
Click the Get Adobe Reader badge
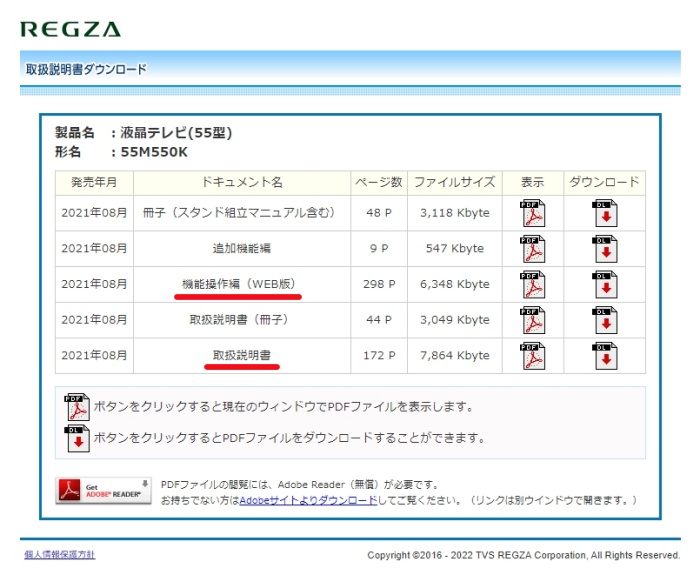coord(103,491)
